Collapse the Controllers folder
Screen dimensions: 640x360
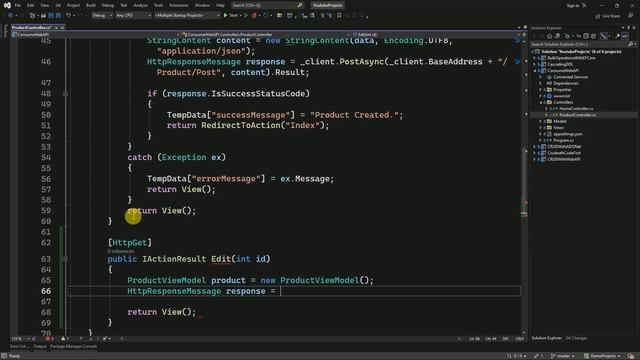[541, 102]
